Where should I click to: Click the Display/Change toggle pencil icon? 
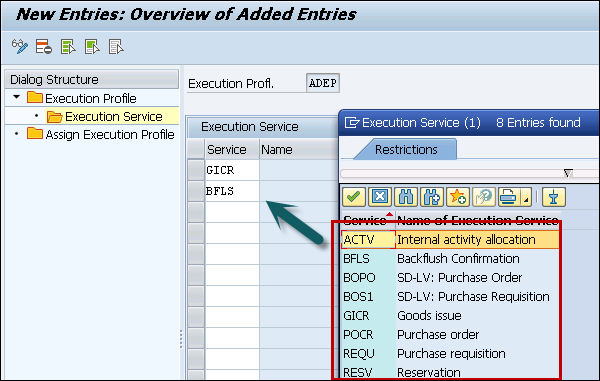tap(20, 47)
